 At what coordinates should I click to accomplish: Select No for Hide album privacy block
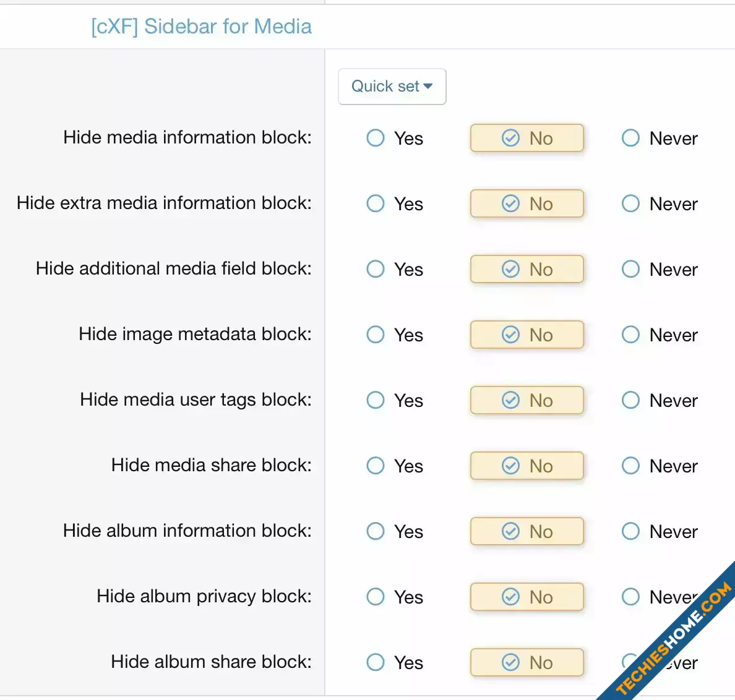click(527, 597)
